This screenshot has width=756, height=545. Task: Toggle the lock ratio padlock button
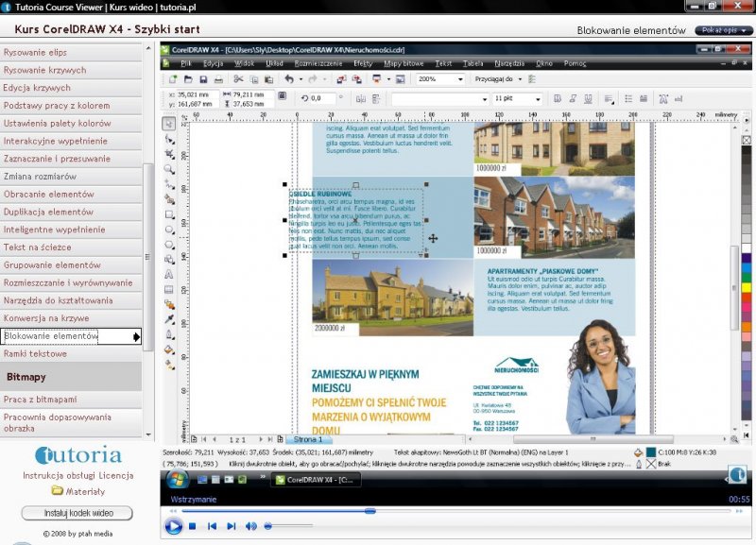click(282, 96)
